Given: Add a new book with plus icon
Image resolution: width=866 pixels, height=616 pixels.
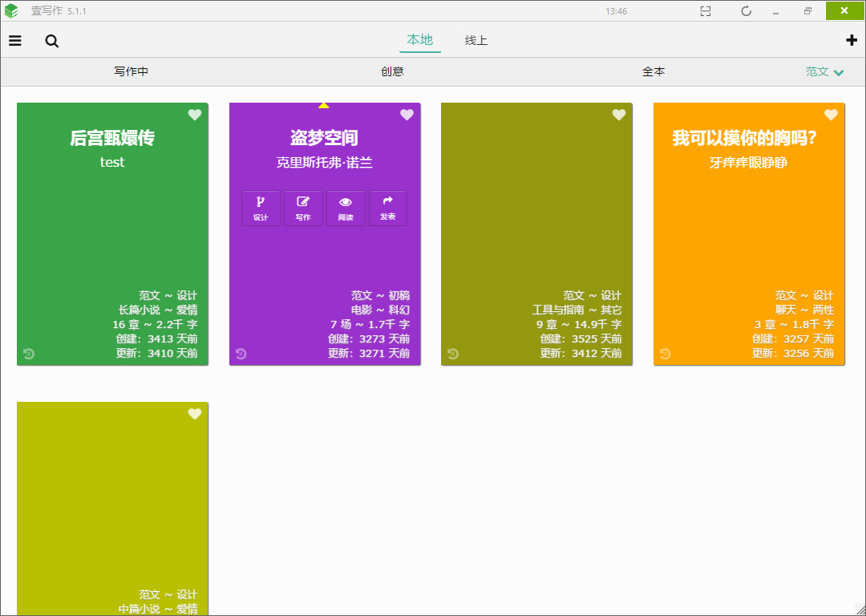Looking at the screenshot, I should [x=851, y=40].
